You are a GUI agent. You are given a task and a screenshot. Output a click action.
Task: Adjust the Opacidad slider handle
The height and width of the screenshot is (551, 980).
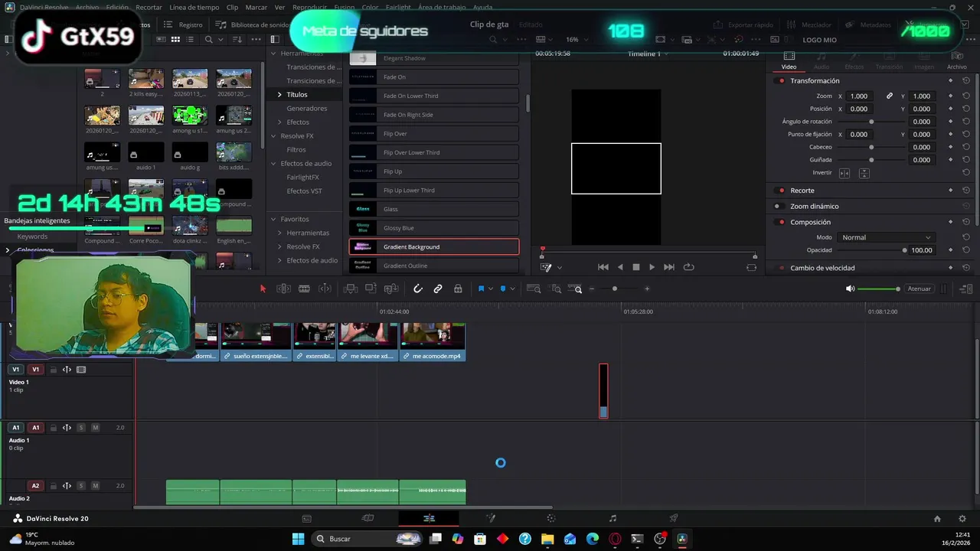coord(904,250)
